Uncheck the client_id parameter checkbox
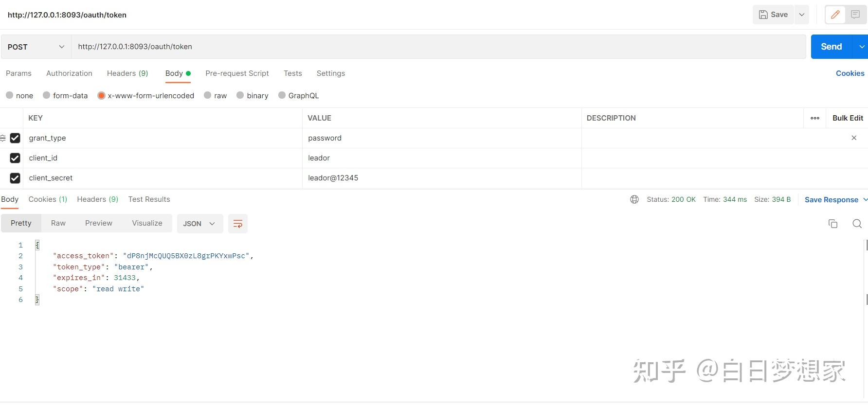 (15, 158)
